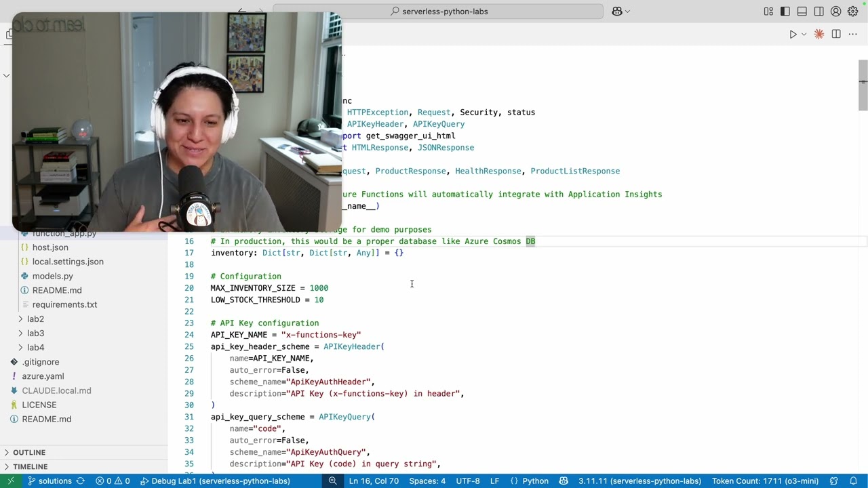Change LF end-of-line sequence
This screenshot has height=488, width=868.
494,481
